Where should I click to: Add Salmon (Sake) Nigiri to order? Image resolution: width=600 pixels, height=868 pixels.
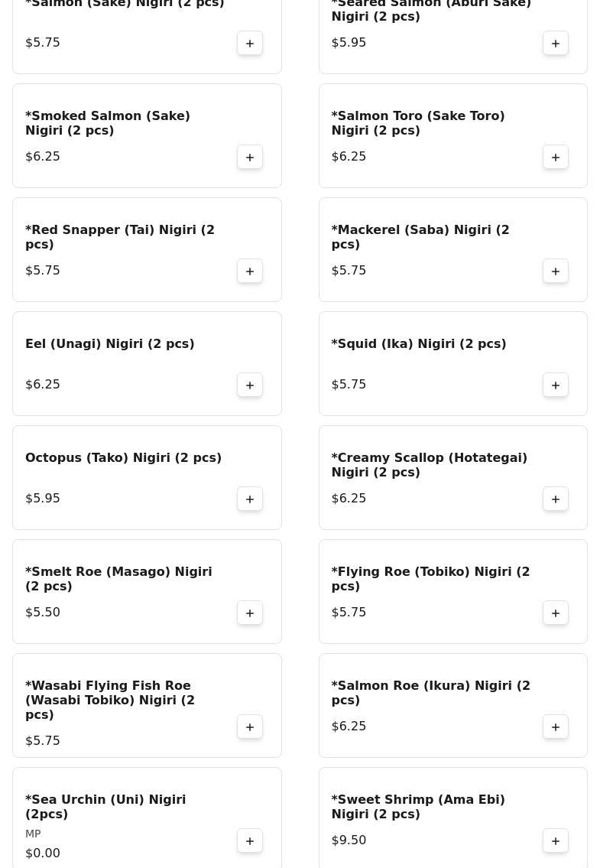click(250, 43)
